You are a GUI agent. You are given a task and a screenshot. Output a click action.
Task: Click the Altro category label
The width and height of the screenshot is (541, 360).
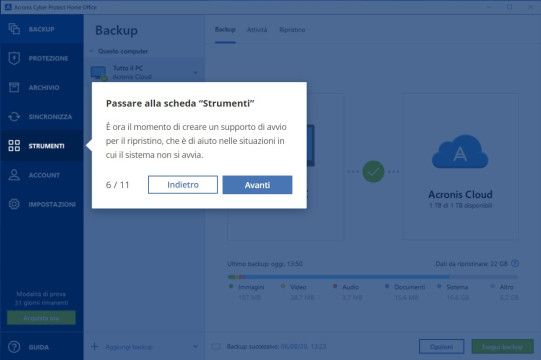coord(506,287)
